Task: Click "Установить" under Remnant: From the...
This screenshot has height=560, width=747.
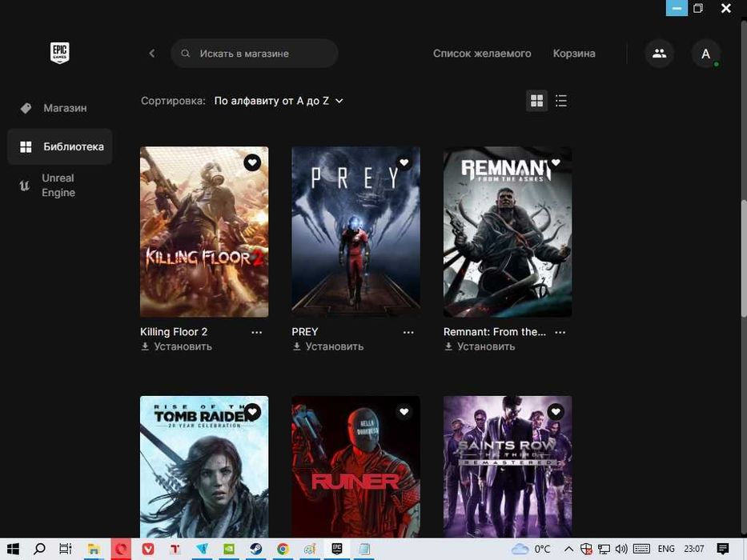Action: click(480, 346)
